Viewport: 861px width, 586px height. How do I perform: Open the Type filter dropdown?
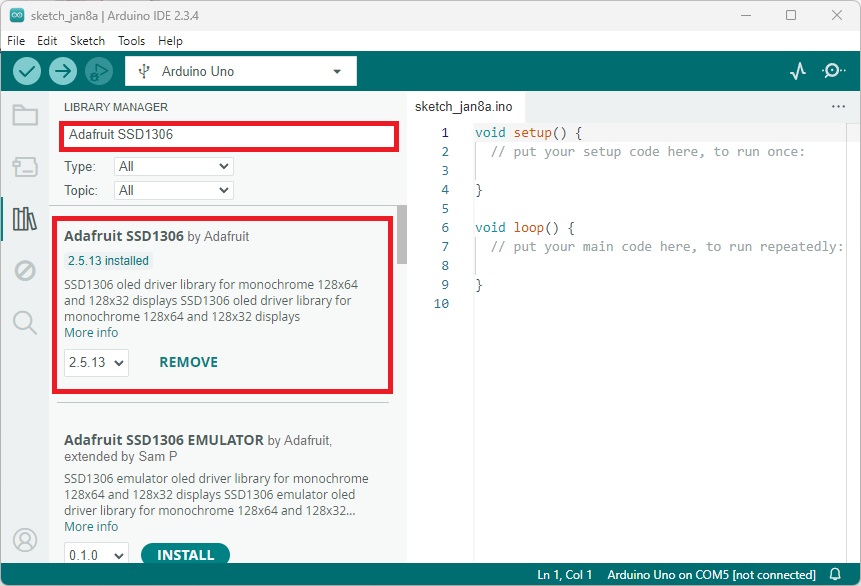click(x=173, y=166)
